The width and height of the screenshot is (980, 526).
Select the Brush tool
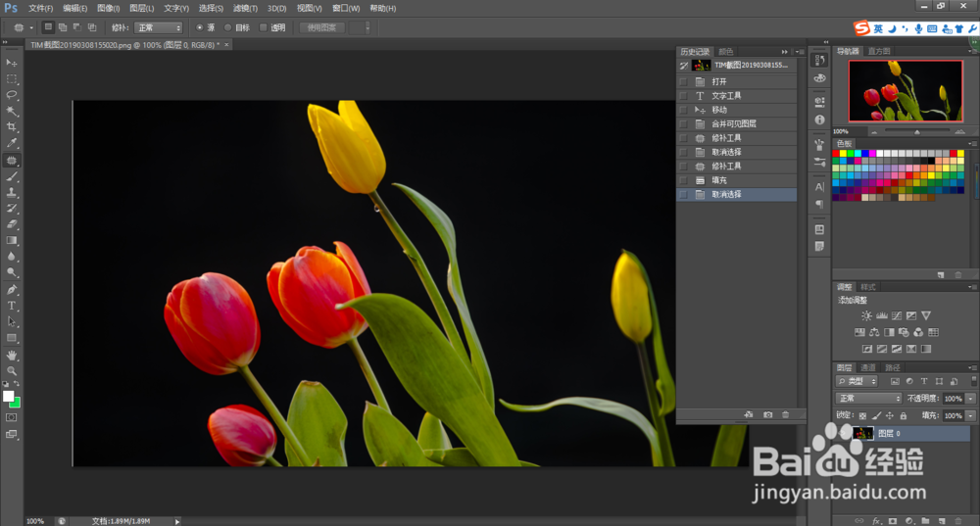[11, 176]
